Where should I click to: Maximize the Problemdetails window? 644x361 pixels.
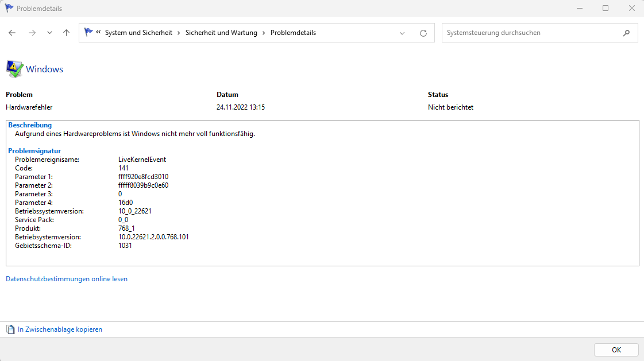tap(606, 8)
